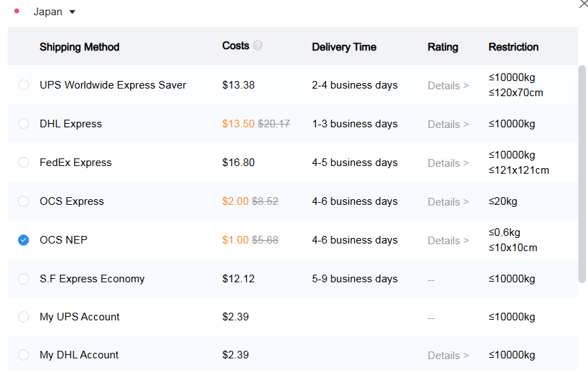The image size is (588, 375).
Task: Click the Shipping Method column header
Action: click(x=80, y=47)
